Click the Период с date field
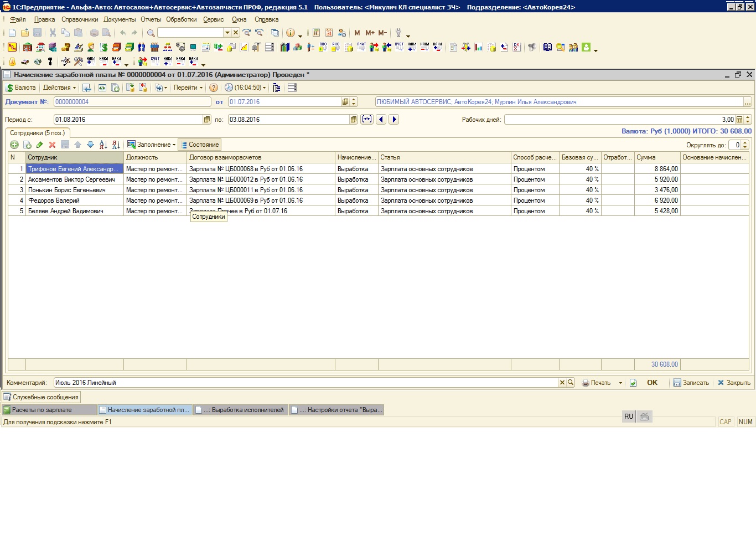 128,120
